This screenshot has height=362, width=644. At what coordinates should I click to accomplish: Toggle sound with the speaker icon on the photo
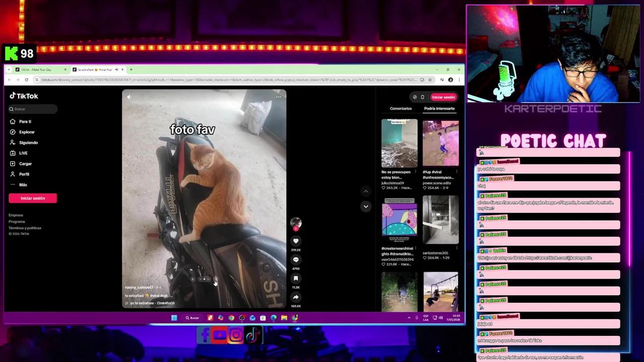tap(129, 97)
